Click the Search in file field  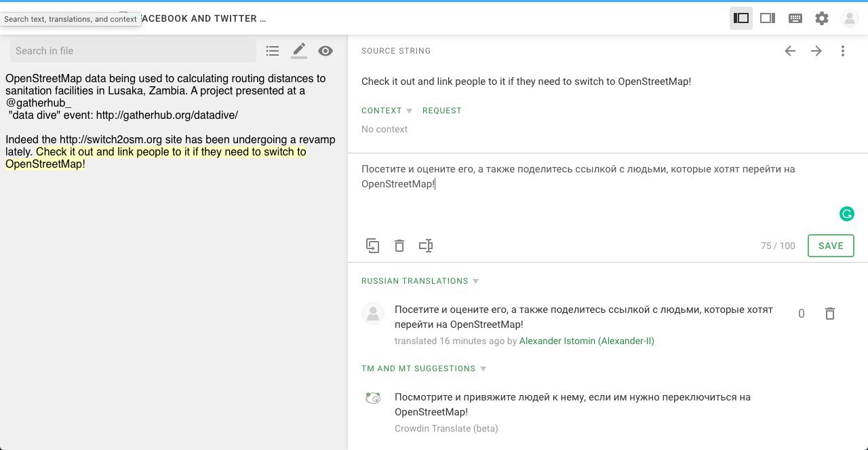click(133, 51)
